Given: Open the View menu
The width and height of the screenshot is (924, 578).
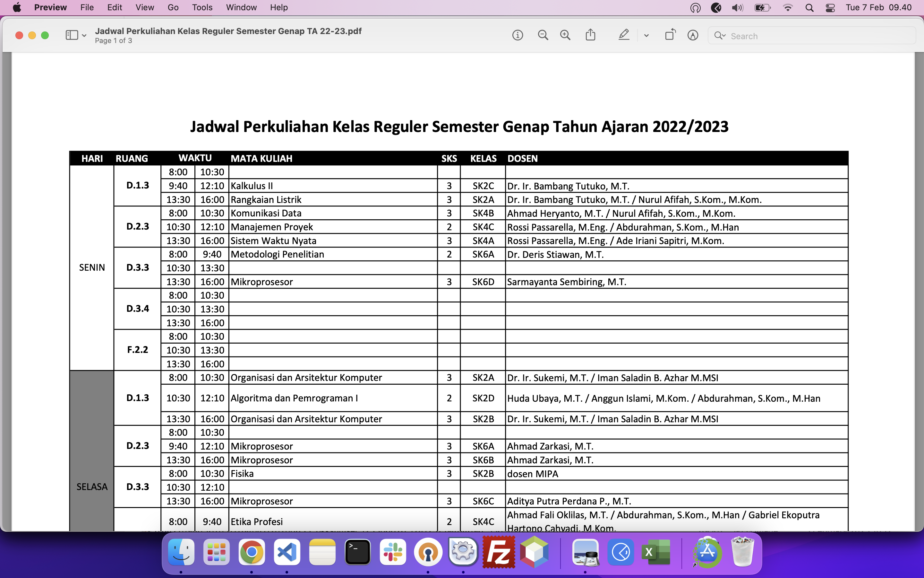Looking at the screenshot, I should (145, 8).
